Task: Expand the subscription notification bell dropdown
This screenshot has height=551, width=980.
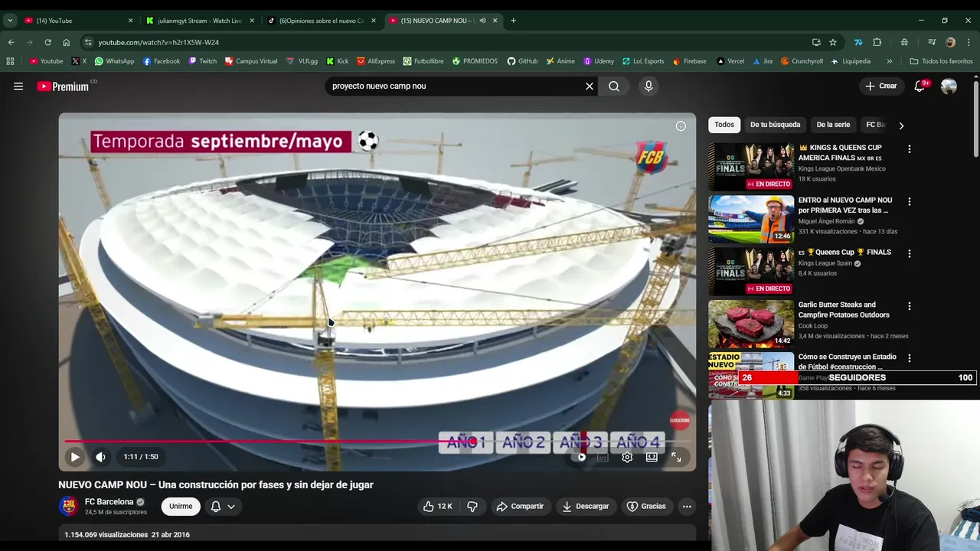Action: coord(223,506)
